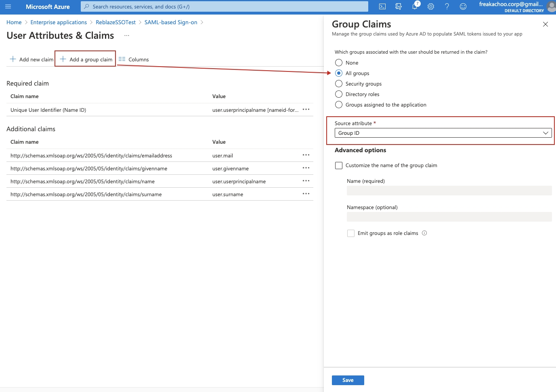Screen dimensions: 556x392
Task: Enable Customize the name of group claim
Action: (339, 166)
